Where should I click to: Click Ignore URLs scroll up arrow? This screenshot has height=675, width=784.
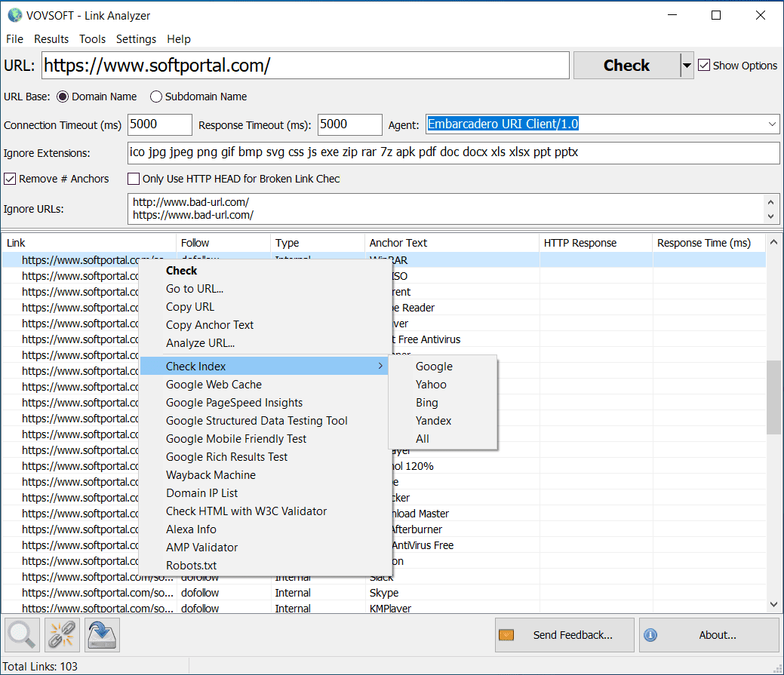[771, 202]
